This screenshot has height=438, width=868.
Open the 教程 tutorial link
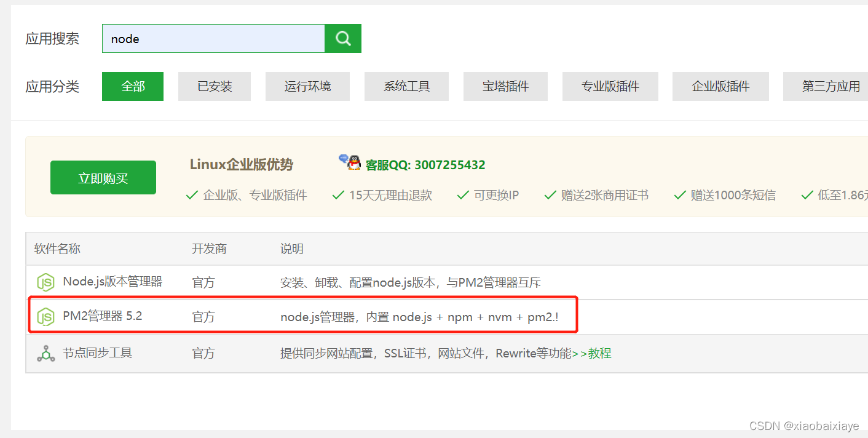601,352
